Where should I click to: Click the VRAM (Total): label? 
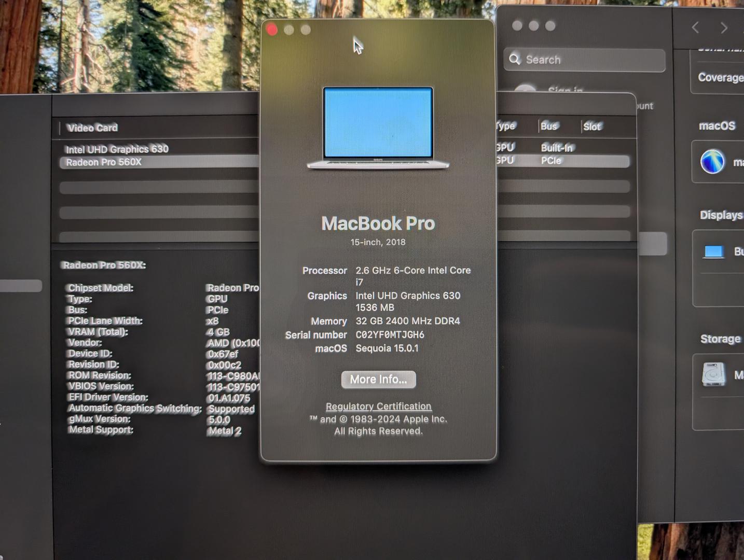tap(98, 332)
